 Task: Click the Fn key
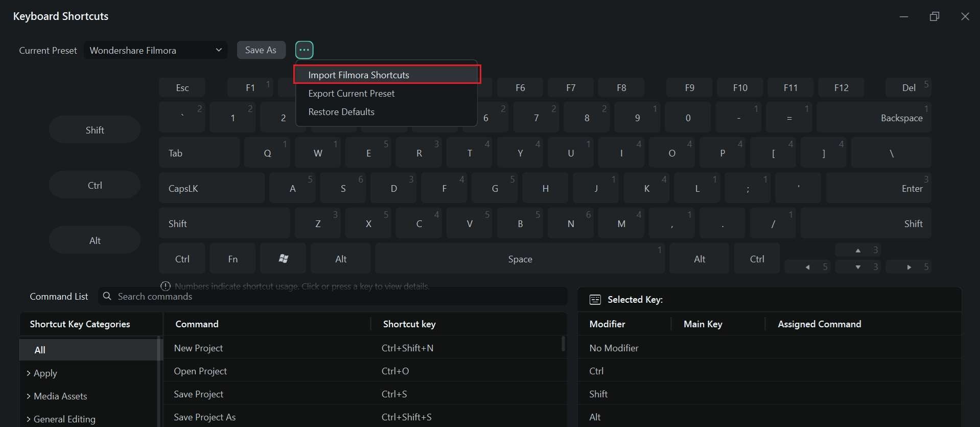pos(232,259)
